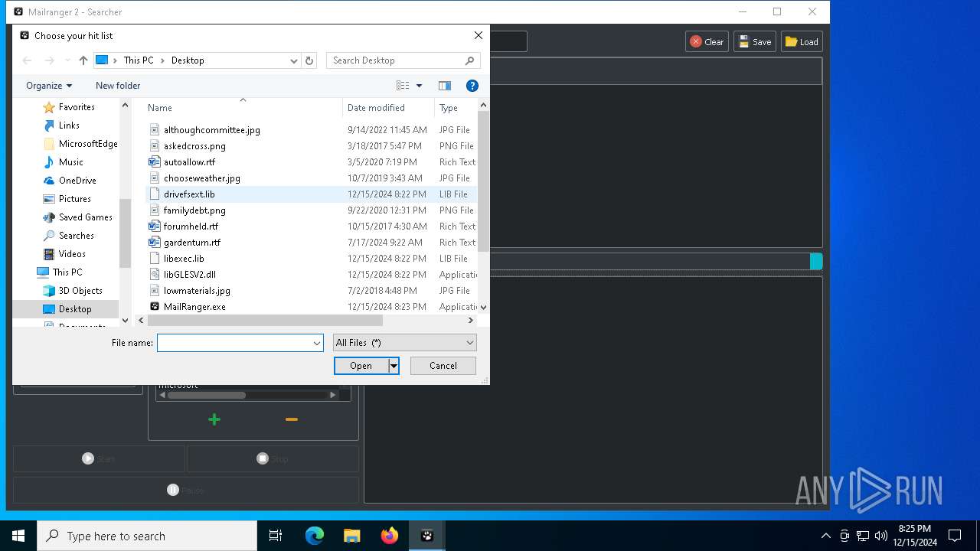Image resolution: width=980 pixels, height=551 pixels.
Task: Open the Open button split arrow
Action: (394, 366)
